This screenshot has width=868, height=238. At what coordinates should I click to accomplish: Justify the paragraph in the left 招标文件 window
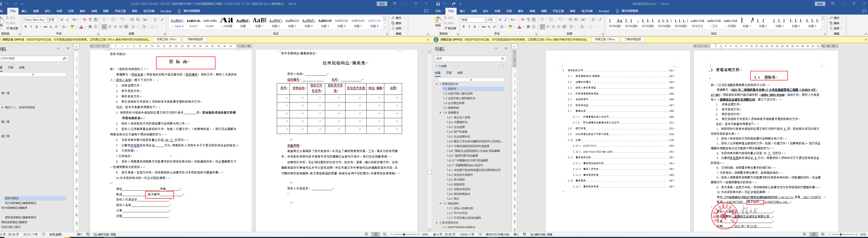[121, 27]
